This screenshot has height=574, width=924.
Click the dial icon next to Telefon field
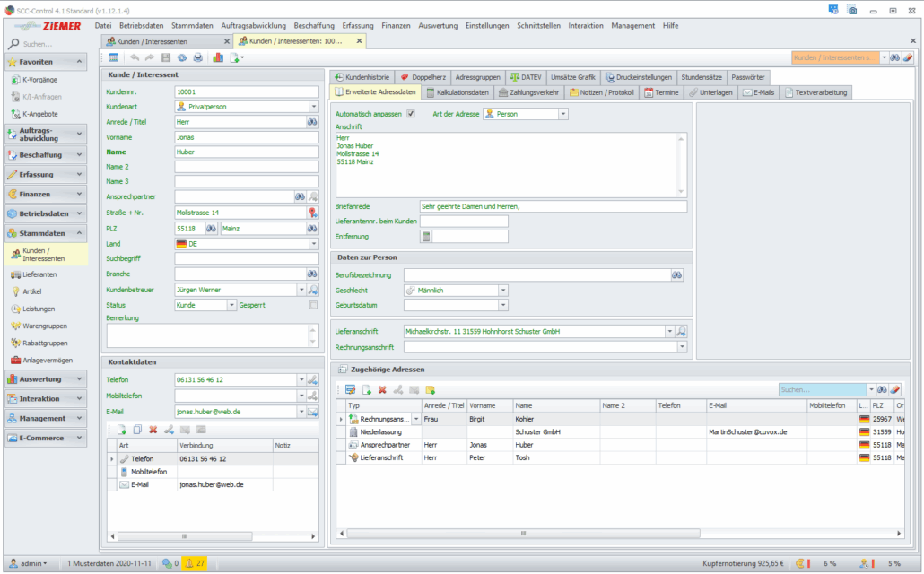[313, 380]
